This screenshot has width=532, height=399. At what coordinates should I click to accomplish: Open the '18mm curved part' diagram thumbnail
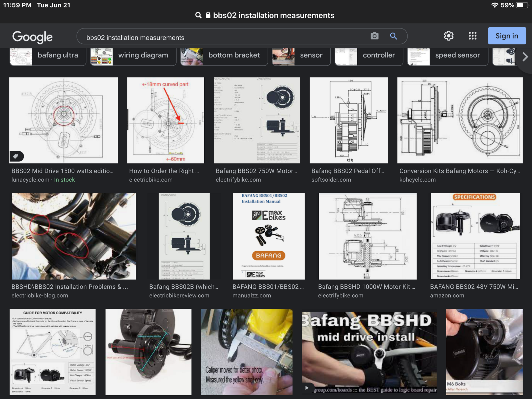click(165, 120)
